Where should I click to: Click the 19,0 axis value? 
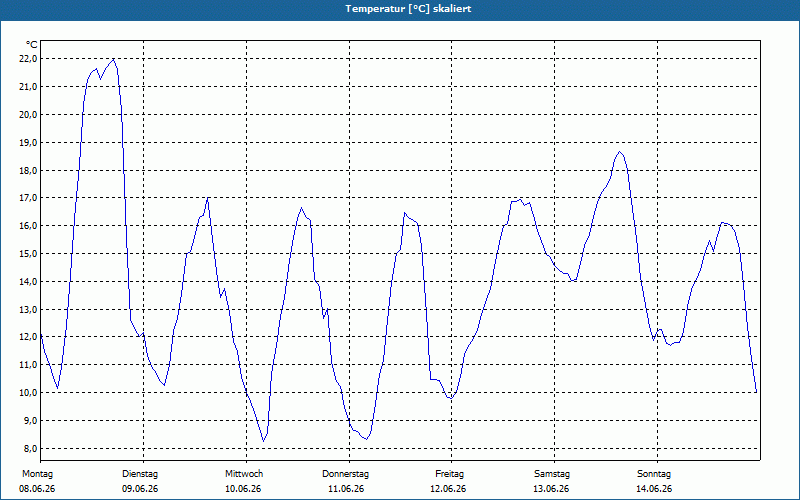28,142
